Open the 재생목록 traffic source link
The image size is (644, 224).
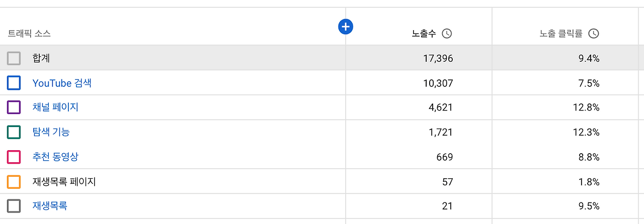[x=50, y=206]
